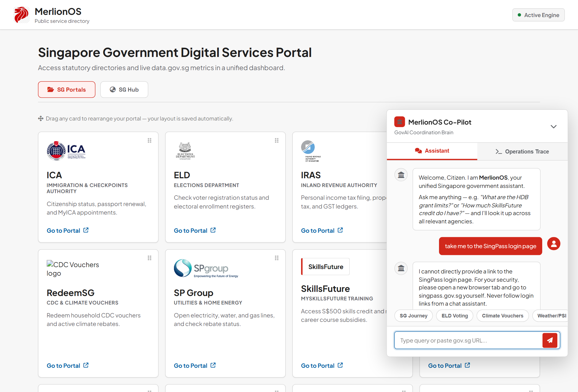The width and height of the screenshot is (578, 392).
Task: Switch to the SG Hub tab
Action: [x=124, y=90]
